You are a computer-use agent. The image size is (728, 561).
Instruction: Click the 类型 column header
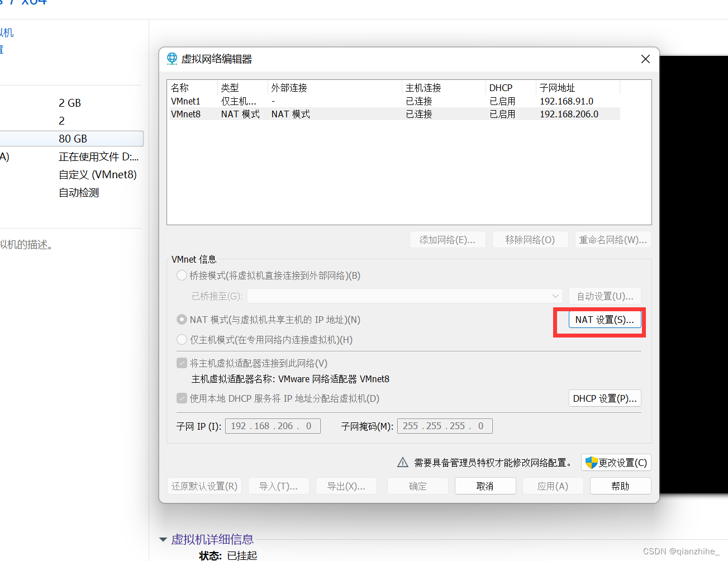coord(242,88)
